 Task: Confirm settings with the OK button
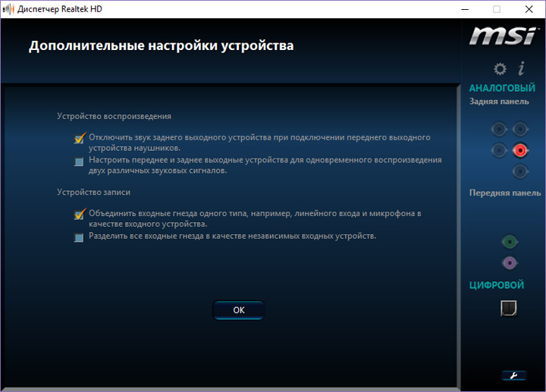tap(239, 310)
